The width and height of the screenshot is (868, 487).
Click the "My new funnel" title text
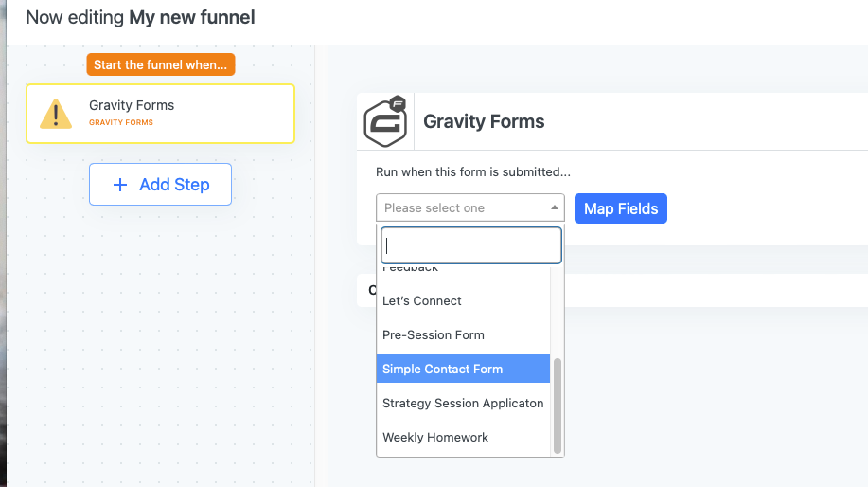pyautogui.click(x=192, y=17)
